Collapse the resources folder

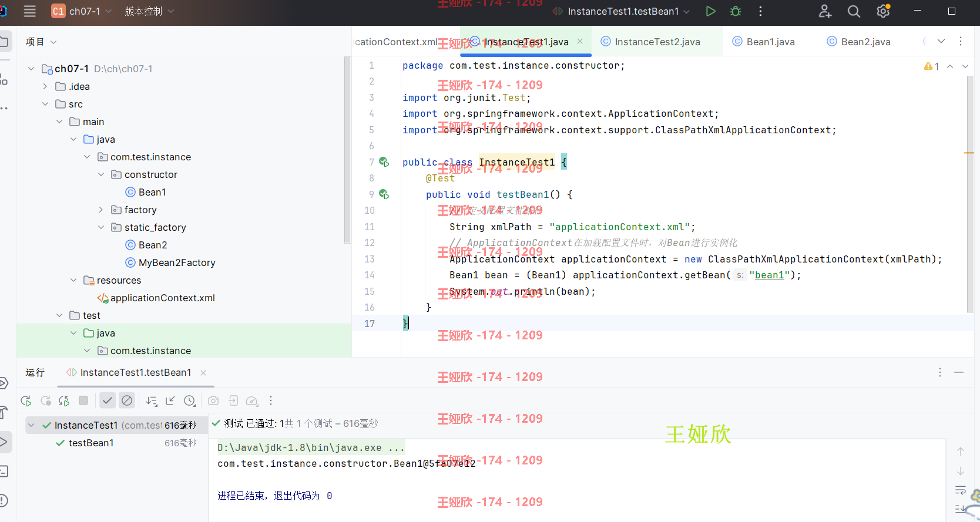click(x=73, y=280)
